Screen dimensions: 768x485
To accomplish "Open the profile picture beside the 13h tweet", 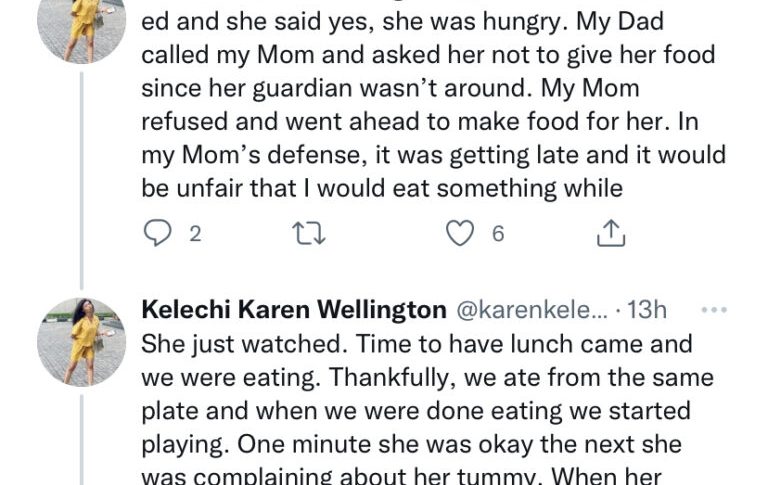I will click(x=82, y=341).
